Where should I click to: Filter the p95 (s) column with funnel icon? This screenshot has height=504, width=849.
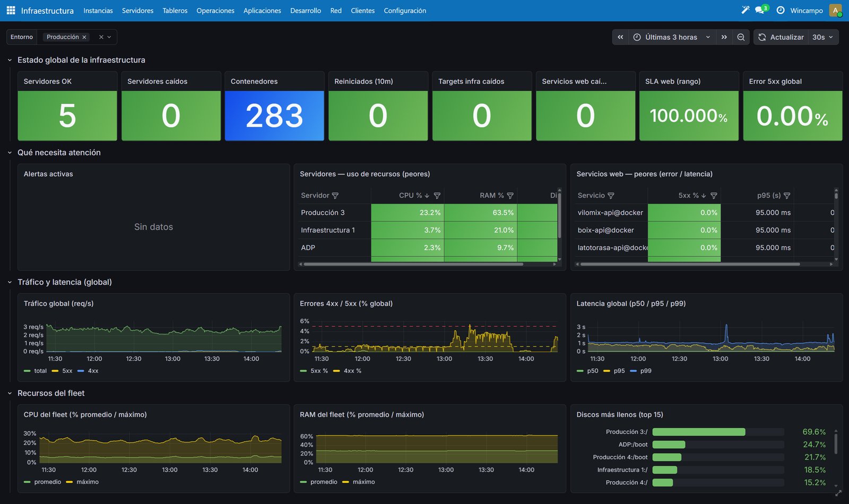tap(787, 196)
